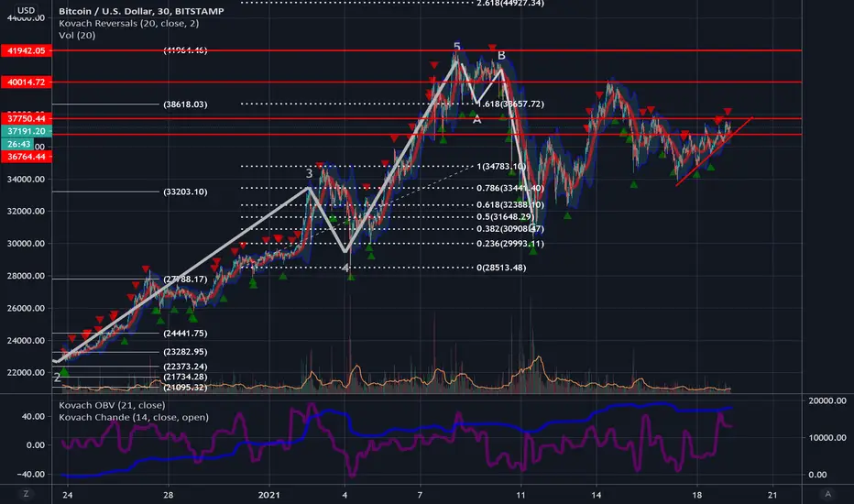Screen dimensions: 854x504
Task: Toggle the A auto-scale button
Action: point(827,494)
